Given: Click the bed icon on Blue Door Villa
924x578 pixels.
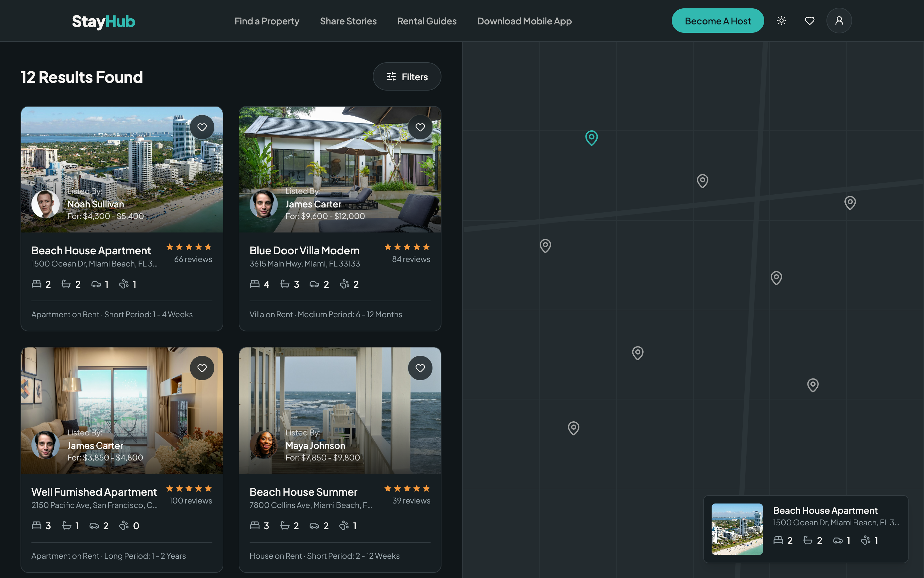Looking at the screenshot, I should pyautogui.click(x=255, y=284).
